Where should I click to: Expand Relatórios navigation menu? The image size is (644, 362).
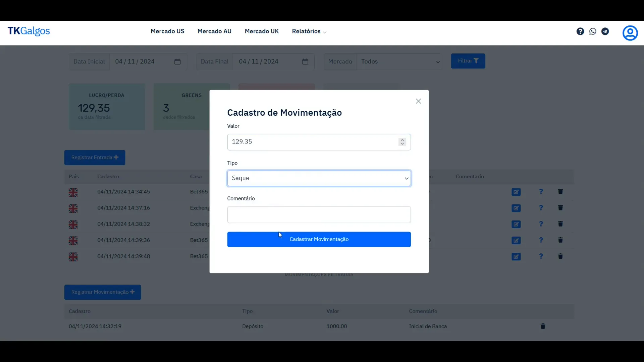coord(309,31)
